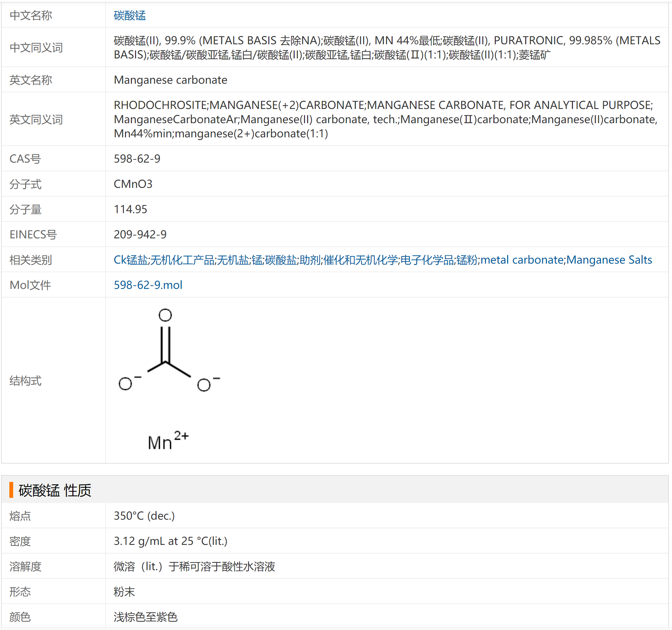Open the metal carbonate category link
Image resolution: width=672 pixels, height=630 pixels.
click(x=522, y=260)
